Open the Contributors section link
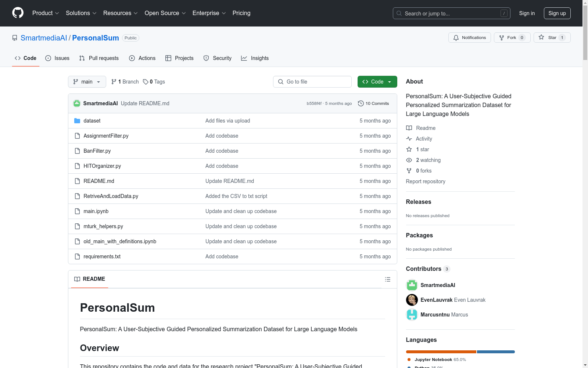The image size is (588, 368). coord(428,269)
